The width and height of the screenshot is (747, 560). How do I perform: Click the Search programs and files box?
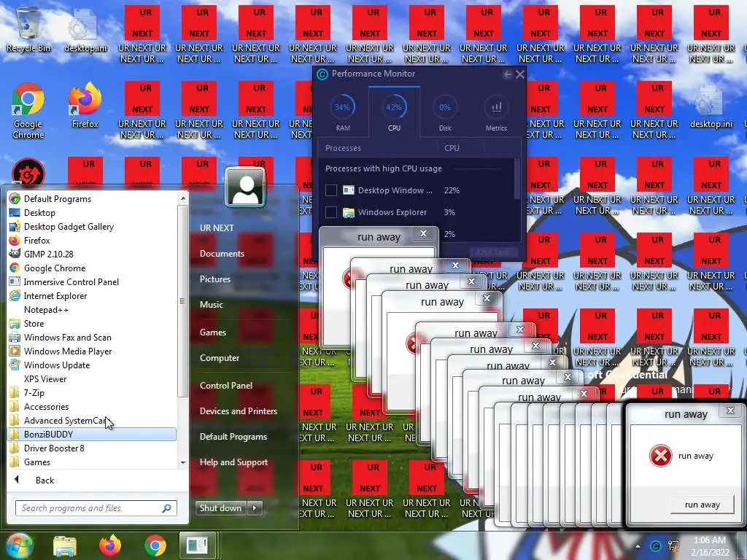[96, 508]
